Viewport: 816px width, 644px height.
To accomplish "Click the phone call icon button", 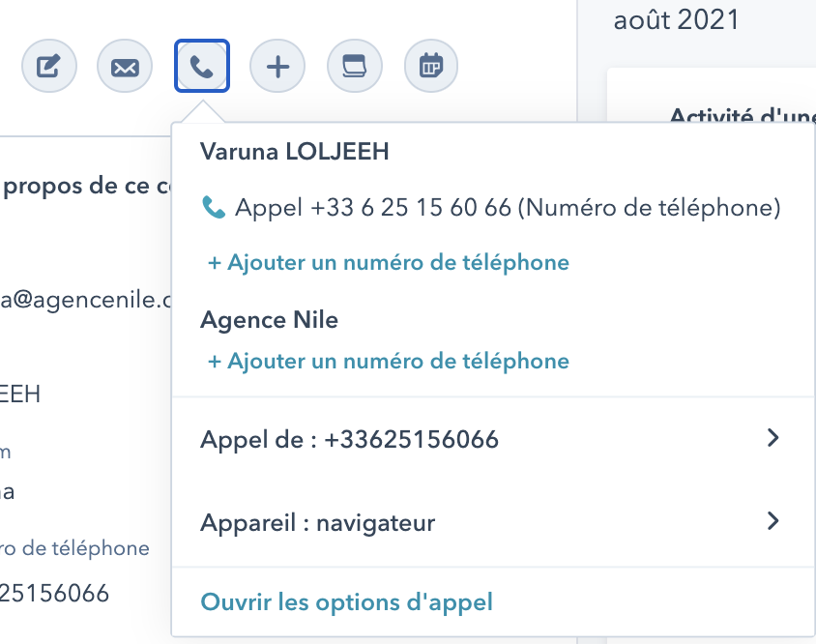I will [202, 66].
